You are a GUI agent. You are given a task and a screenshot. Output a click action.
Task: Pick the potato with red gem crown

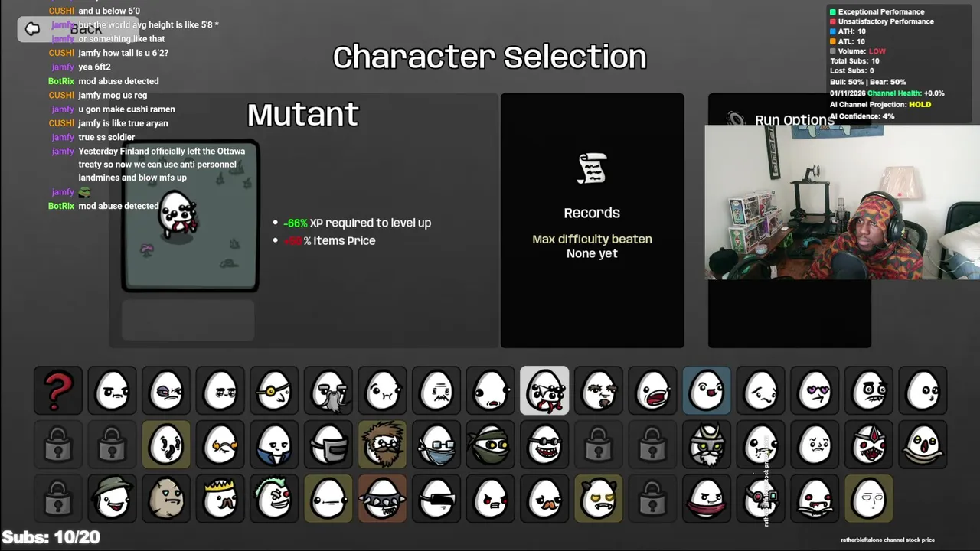(x=869, y=444)
